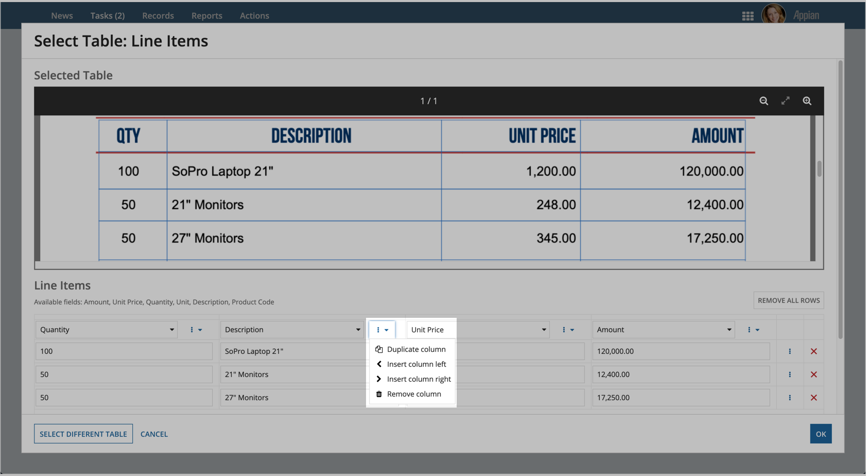Go to the News tab
Image resolution: width=868 pixels, height=476 pixels.
[62, 15]
